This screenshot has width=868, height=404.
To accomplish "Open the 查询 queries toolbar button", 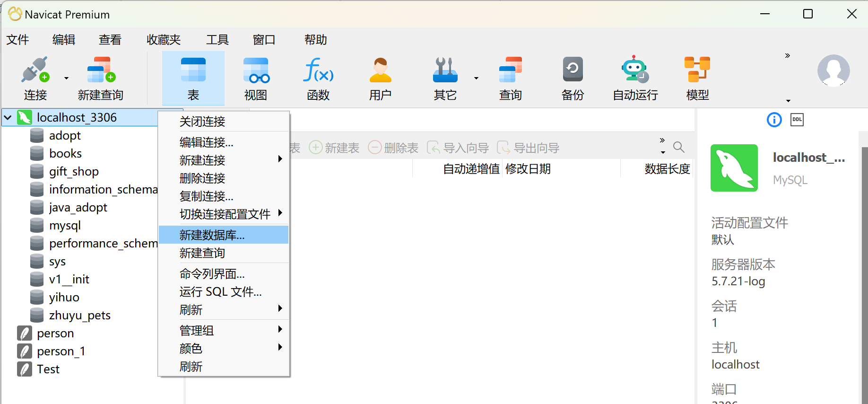I will coord(511,79).
